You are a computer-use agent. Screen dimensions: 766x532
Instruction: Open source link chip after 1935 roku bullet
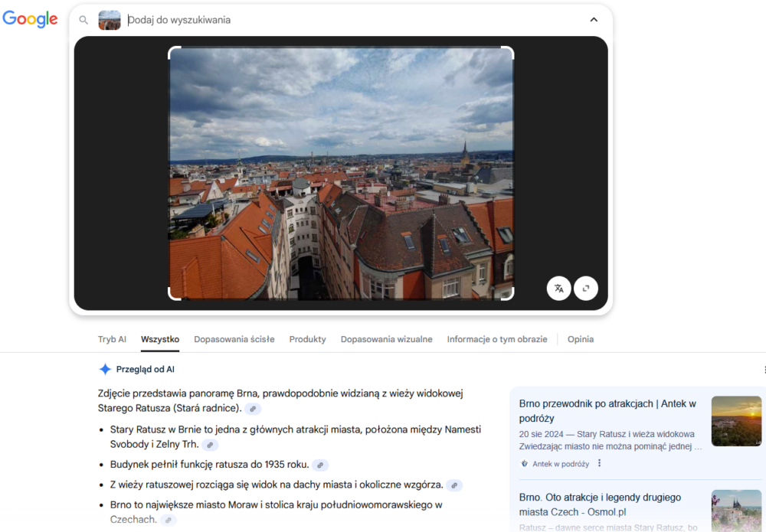pos(320,465)
